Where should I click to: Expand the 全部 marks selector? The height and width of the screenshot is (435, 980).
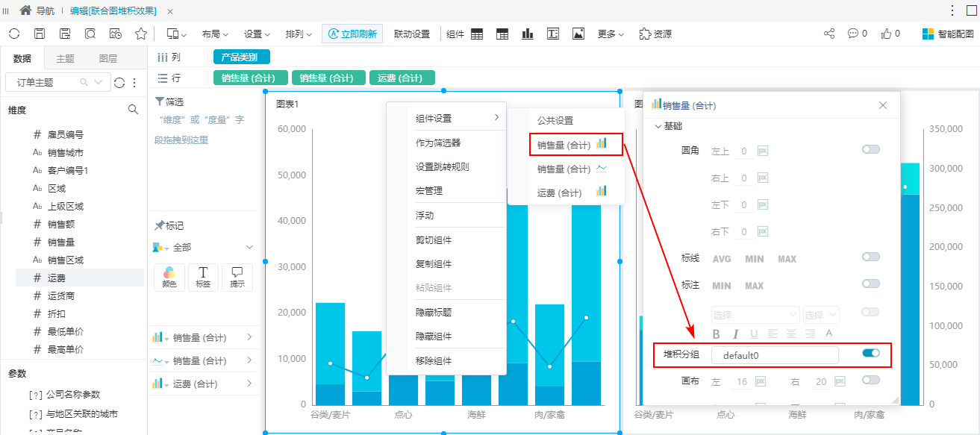[203, 247]
